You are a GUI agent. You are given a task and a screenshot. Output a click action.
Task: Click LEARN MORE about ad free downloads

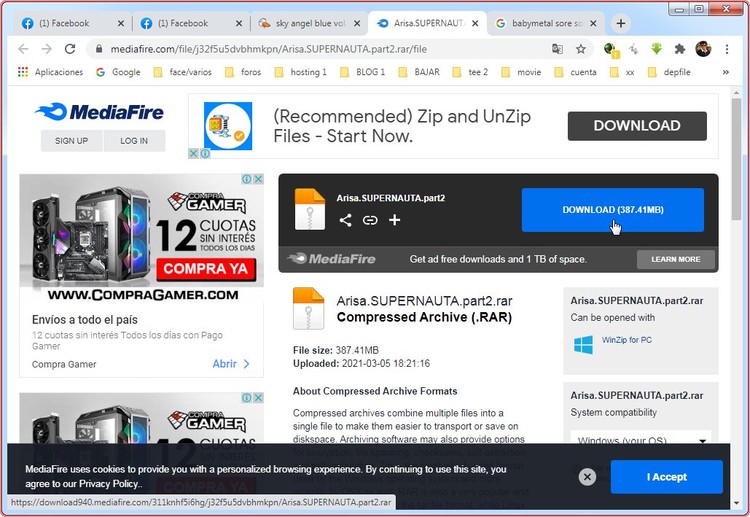click(x=675, y=259)
